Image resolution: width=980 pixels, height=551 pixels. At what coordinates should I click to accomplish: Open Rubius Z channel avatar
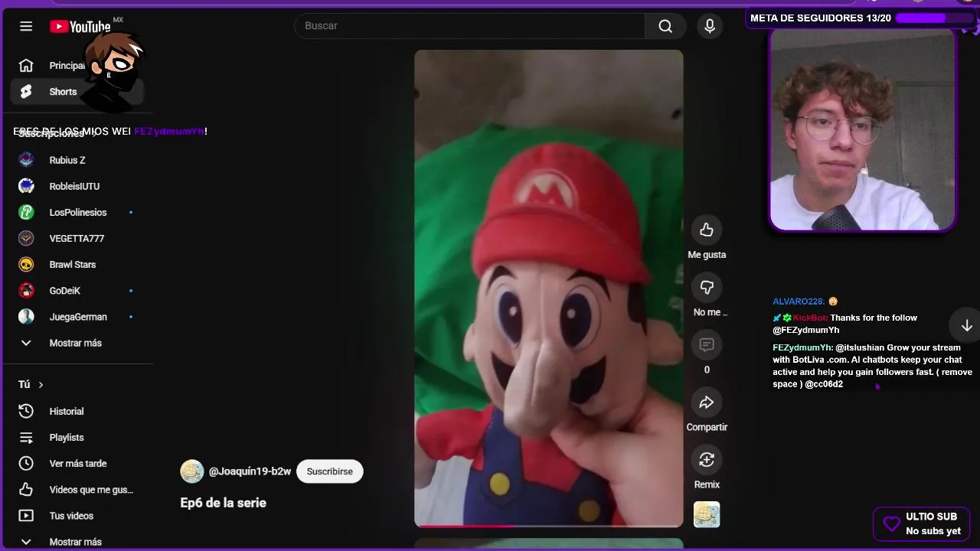[26, 160]
